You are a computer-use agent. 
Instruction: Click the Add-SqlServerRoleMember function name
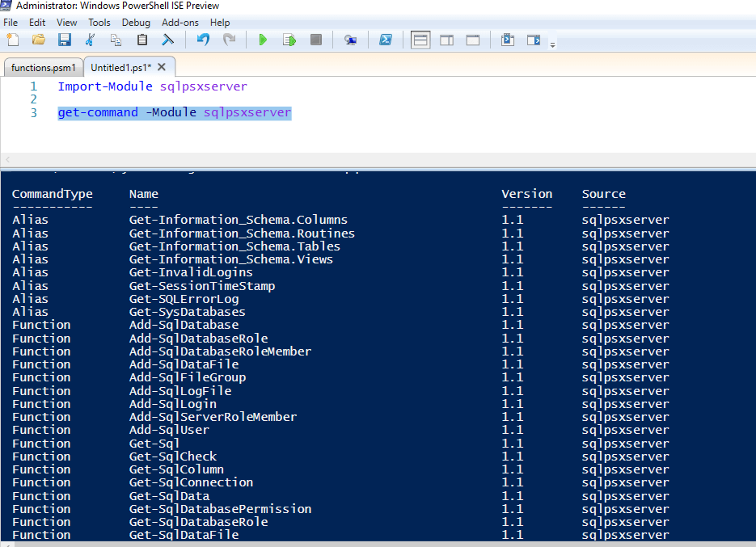[x=213, y=417]
